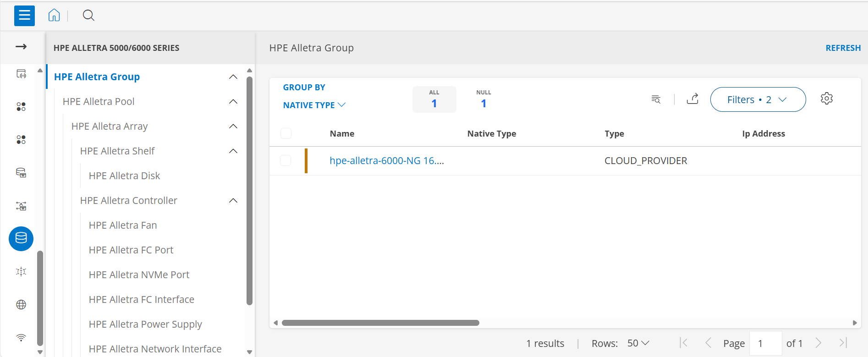Image resolution: width=868 pixels, height=357 pixels.
Task: Open the Native Type group-by dropdown
Action: (314, 105)
